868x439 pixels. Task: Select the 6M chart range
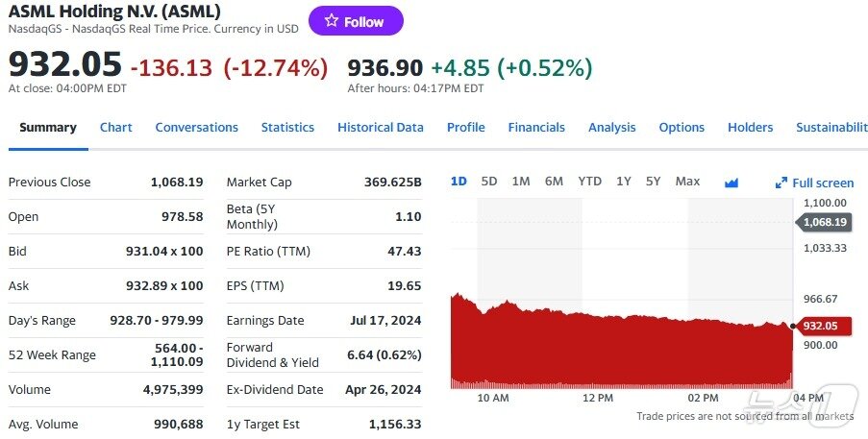(x=554, y=182)
